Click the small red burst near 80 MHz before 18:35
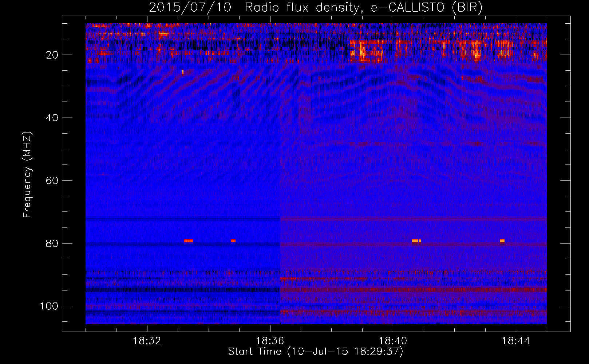The image size is (589, 364). pos(233,241)
